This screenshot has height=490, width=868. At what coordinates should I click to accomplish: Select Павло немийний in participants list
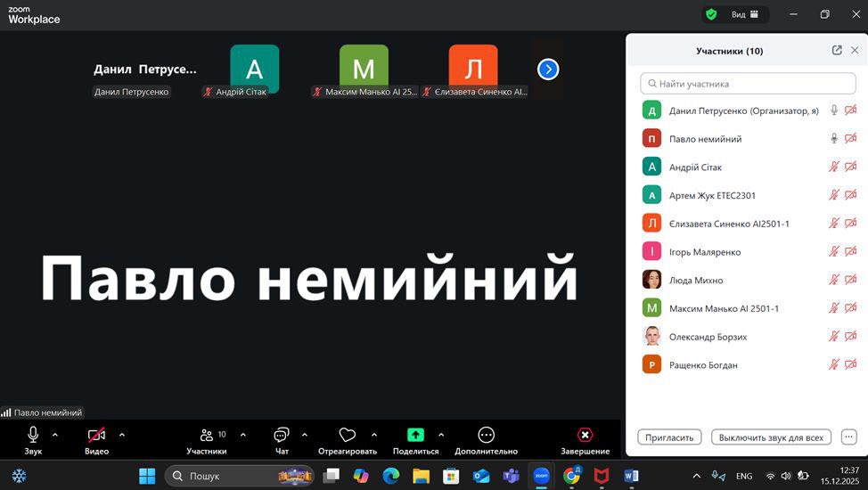[x=705, y=139]
